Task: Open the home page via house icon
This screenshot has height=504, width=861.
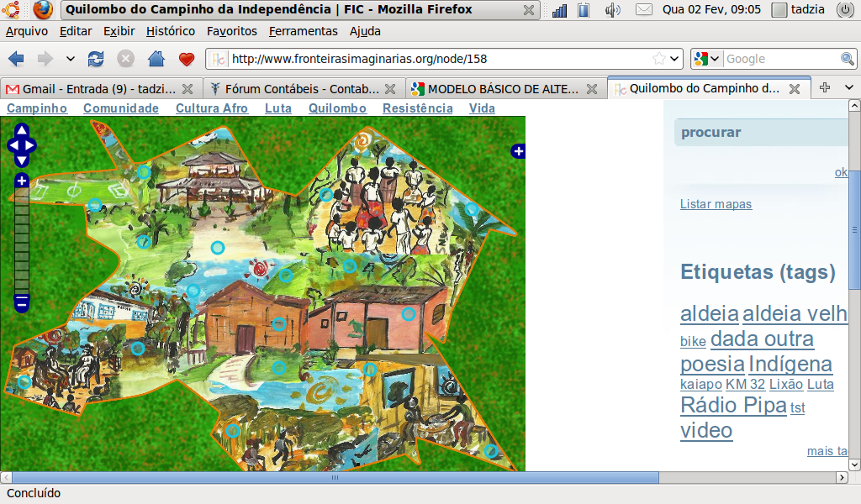Action: coord(156,58)
